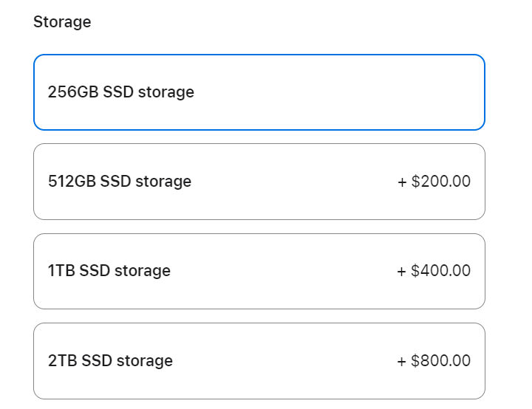Click the '2TB SSD storage' text label
Screen dimensions: 532x409
coord(110,361)
